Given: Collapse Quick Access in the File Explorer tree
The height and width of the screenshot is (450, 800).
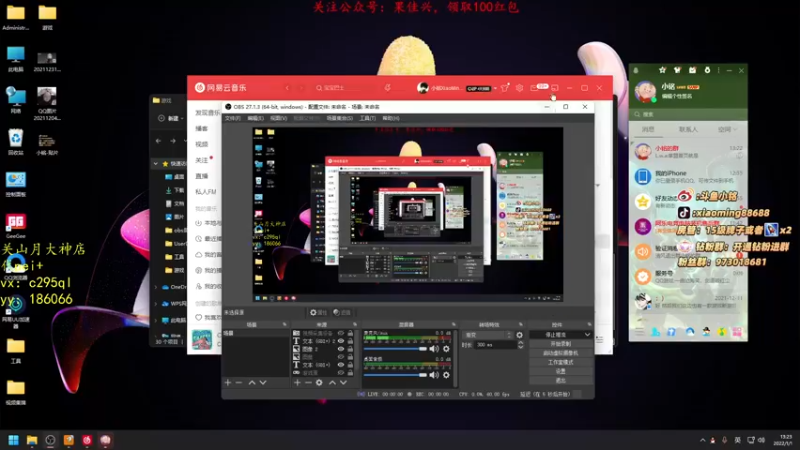Looking at the screenshot, I should [156, 164].
